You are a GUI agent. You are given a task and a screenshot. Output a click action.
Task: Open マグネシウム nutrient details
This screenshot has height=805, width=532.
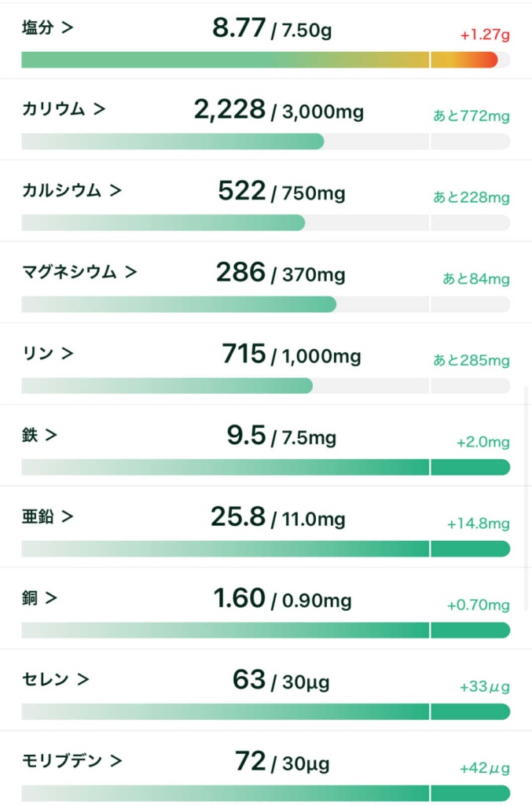[x=79, y=272]
